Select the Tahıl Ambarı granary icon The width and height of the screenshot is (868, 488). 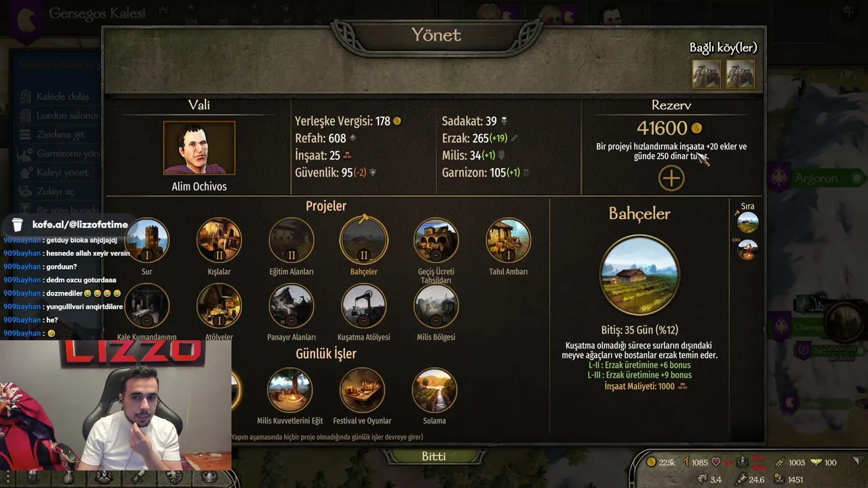click(x=508, y=240)
